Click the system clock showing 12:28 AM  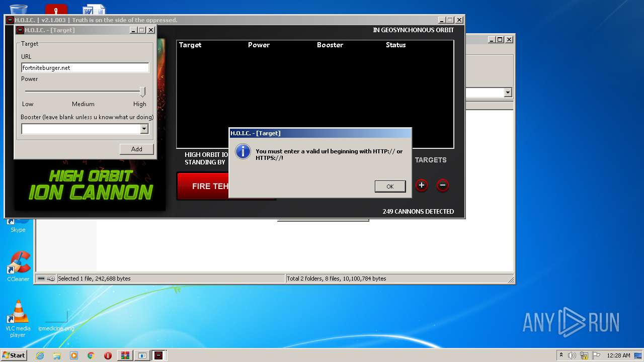618,355
